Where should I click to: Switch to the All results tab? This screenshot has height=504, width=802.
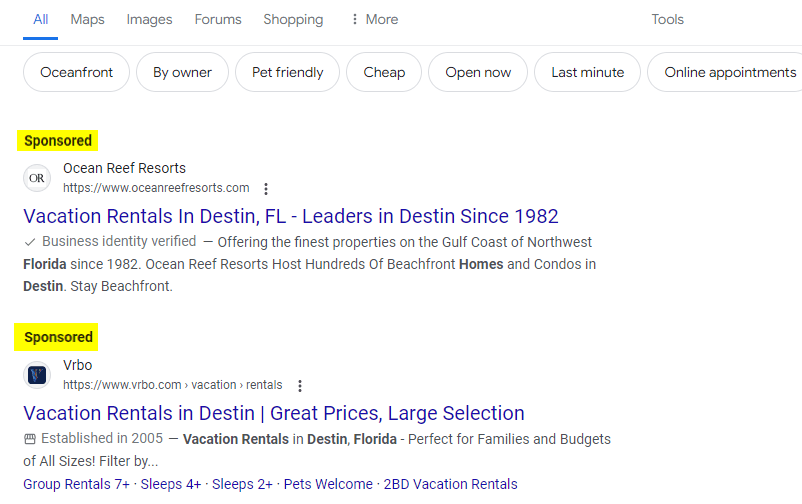pyautogui.click(x=40, y=19)
